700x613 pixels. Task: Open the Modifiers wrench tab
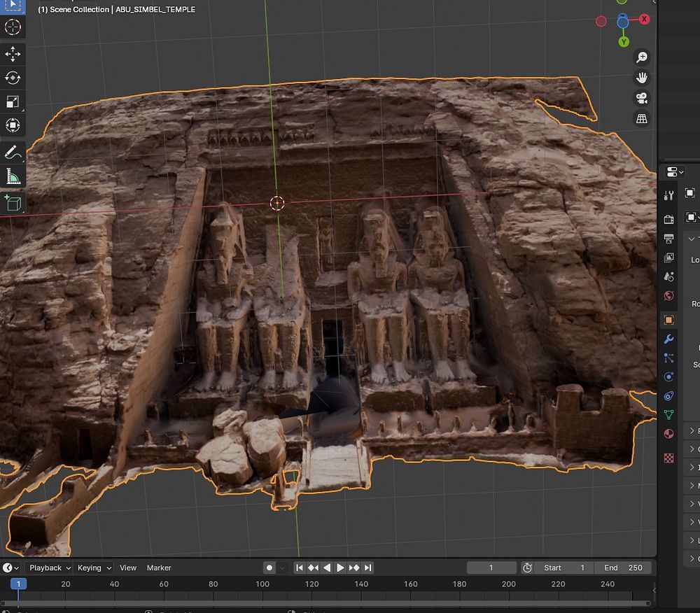pyautogui.click(x=668, y=339)
